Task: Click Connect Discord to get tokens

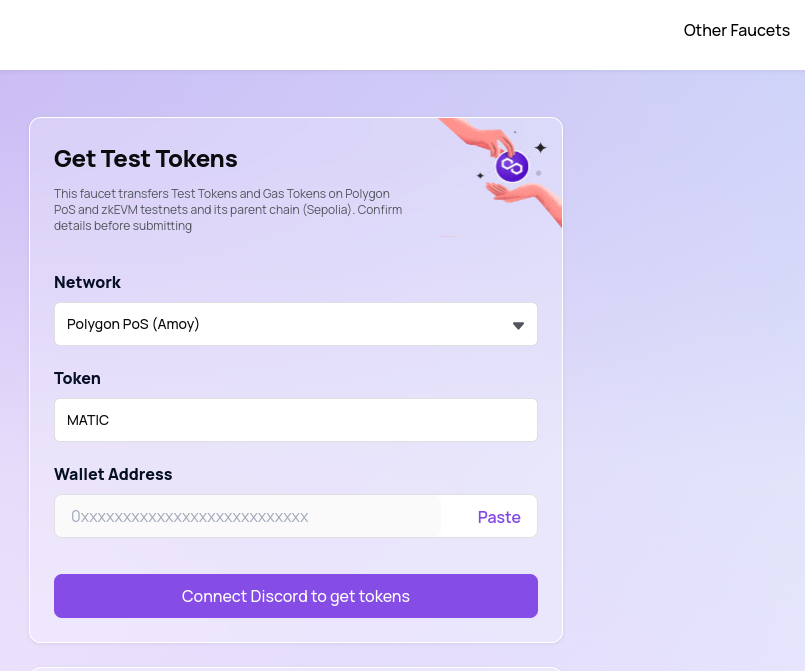Action: coord(295,596)
